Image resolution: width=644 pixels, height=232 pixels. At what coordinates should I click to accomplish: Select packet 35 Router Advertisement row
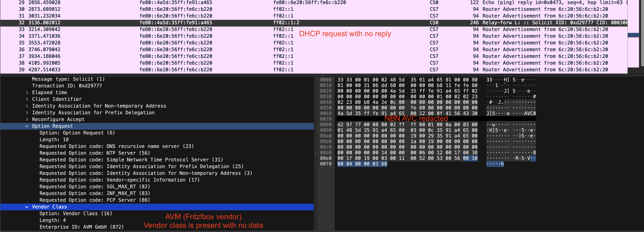click(314, 43)
